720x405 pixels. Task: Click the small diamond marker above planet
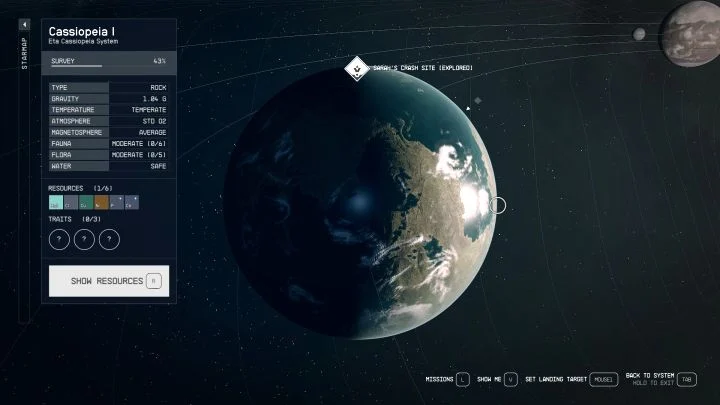[478, 100]
